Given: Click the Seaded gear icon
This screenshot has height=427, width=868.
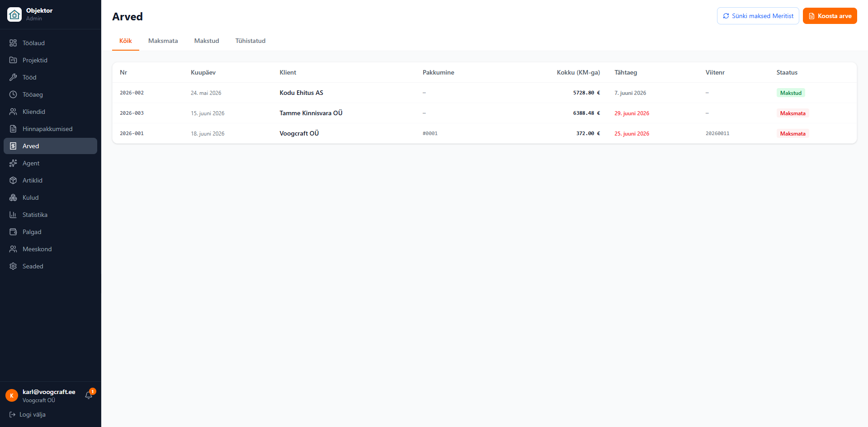Looking at the screenshot, I should (x=13, y=266).
